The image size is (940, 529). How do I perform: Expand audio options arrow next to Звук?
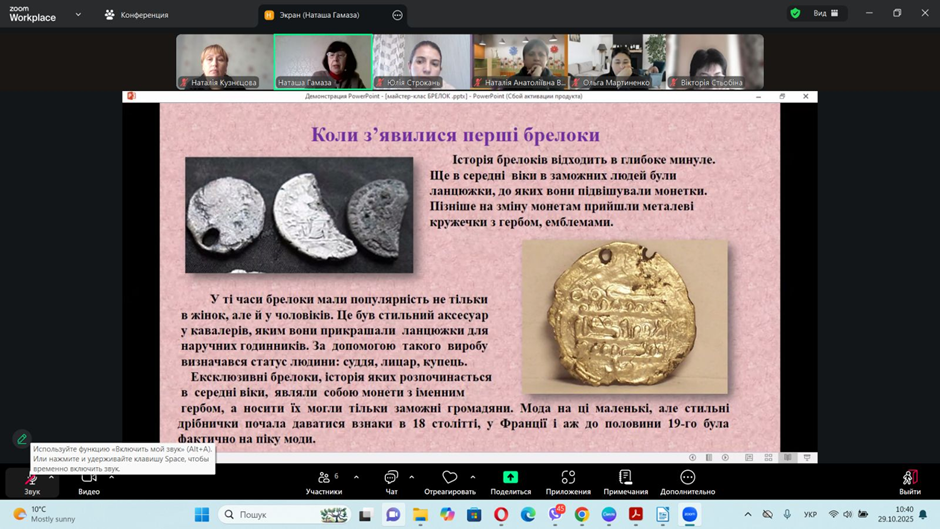point(52,477)
